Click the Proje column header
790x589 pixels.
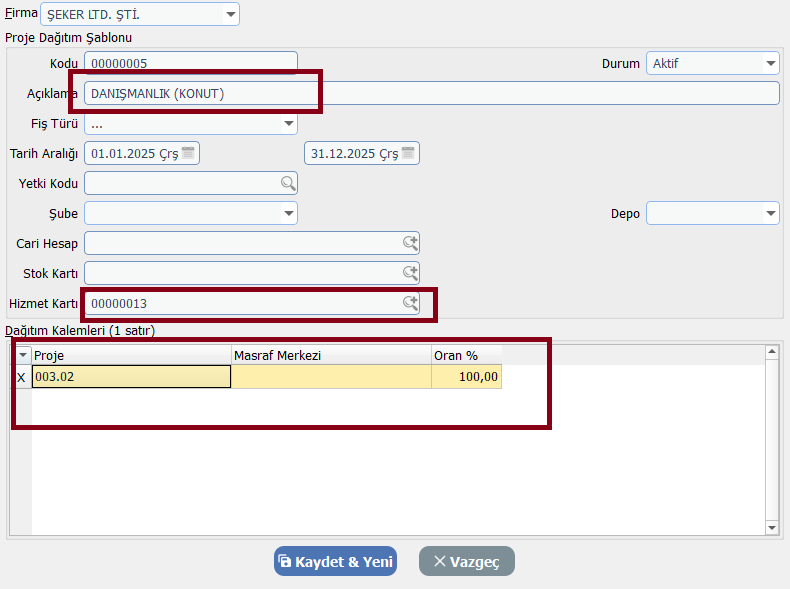click(x=131, y=355)
